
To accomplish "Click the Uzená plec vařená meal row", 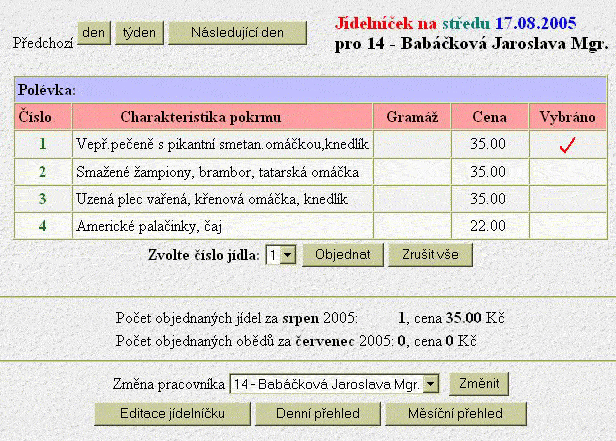I will (x=222, y=199).
